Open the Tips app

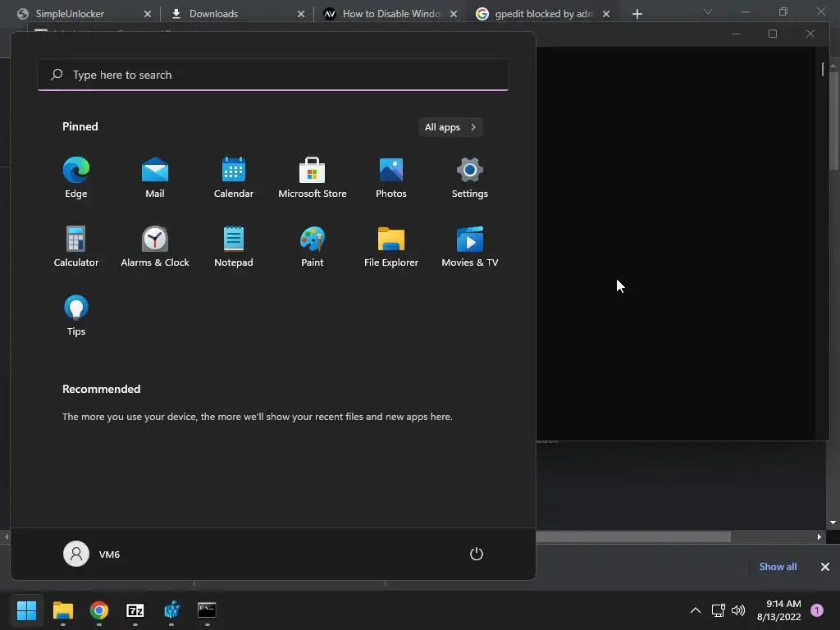click(76, 316)
